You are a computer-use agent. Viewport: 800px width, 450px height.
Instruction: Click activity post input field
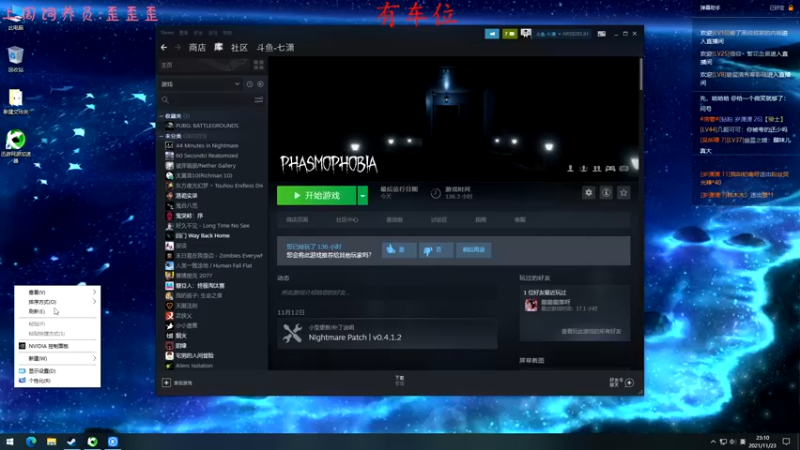(x=387, y=292)
